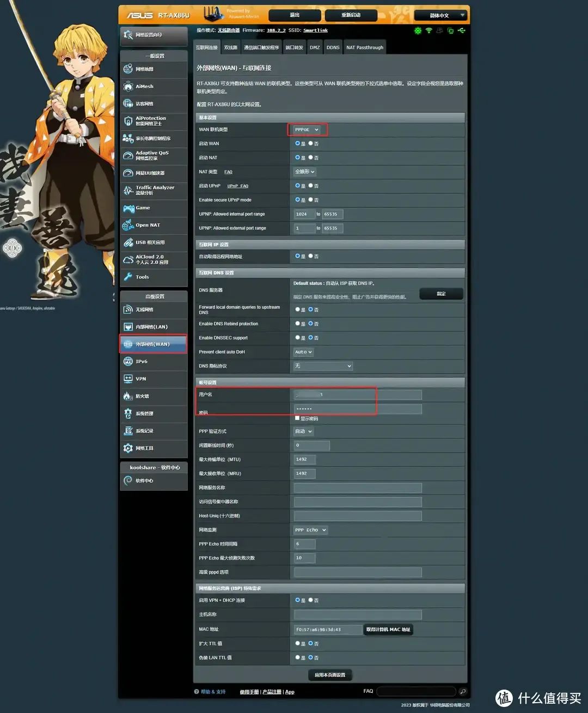Open the VPN sidebar icon
Viewport: 588px width, 713px height.
click(x=128, y=379)
